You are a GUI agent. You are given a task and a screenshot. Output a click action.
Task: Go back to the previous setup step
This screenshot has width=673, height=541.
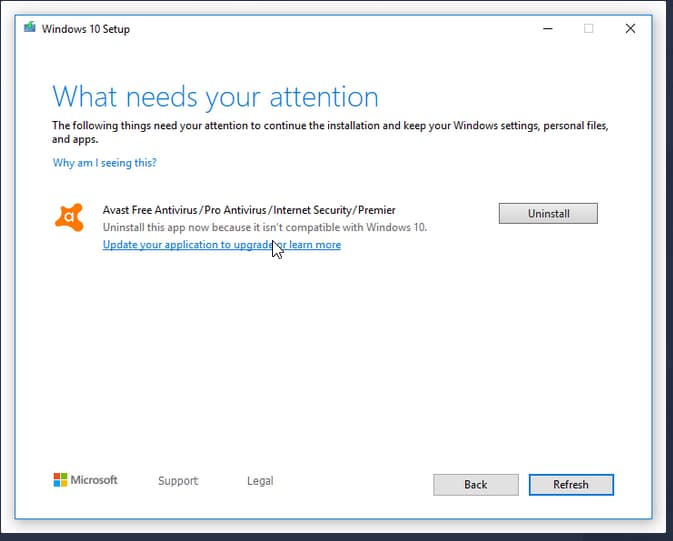476,485
